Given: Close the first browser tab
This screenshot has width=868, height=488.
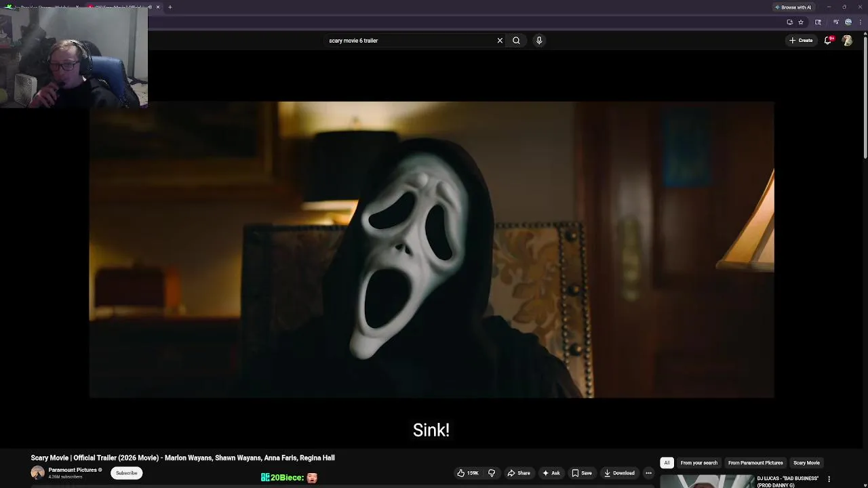Looking at the screenshot, I should 77,7.
